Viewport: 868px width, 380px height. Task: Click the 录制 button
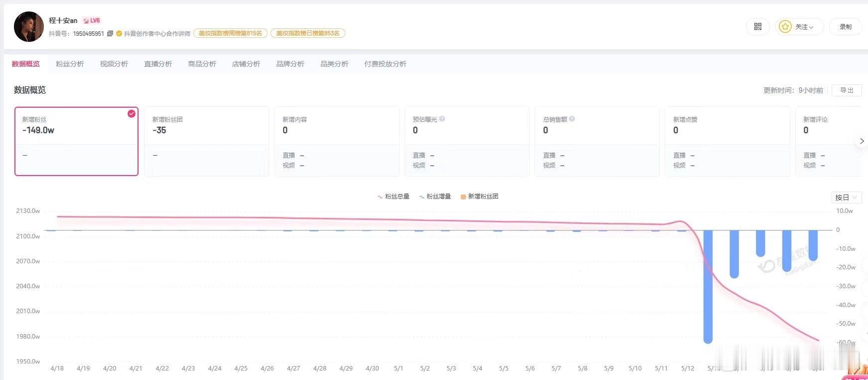click(x=846, y=27)
